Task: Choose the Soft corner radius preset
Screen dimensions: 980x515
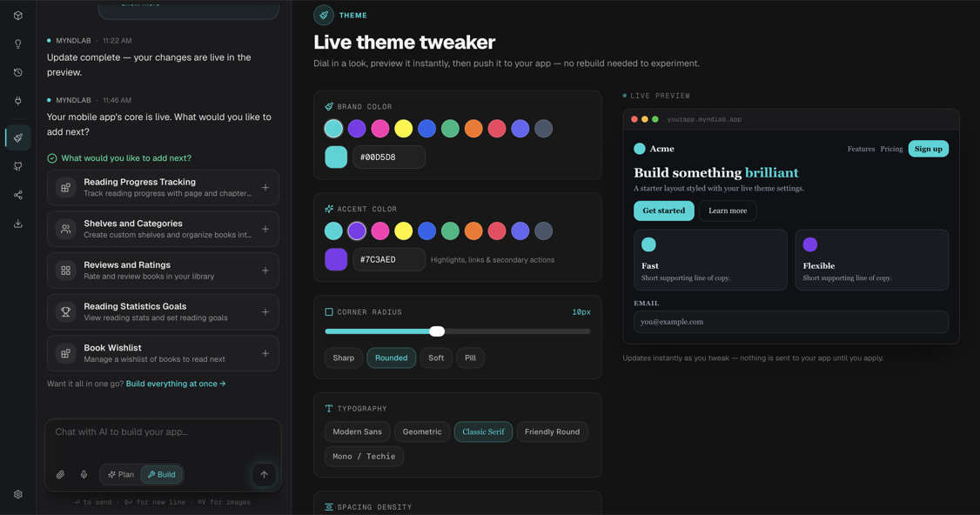Action: (x=436, y=358)
